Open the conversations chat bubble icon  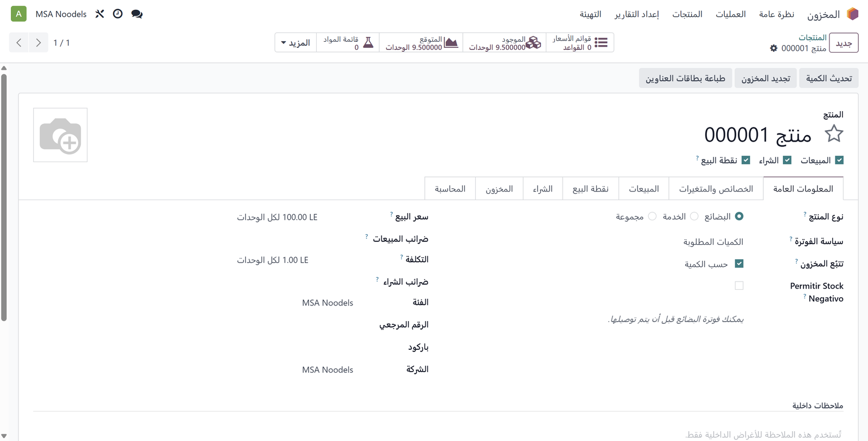[137, 14]
